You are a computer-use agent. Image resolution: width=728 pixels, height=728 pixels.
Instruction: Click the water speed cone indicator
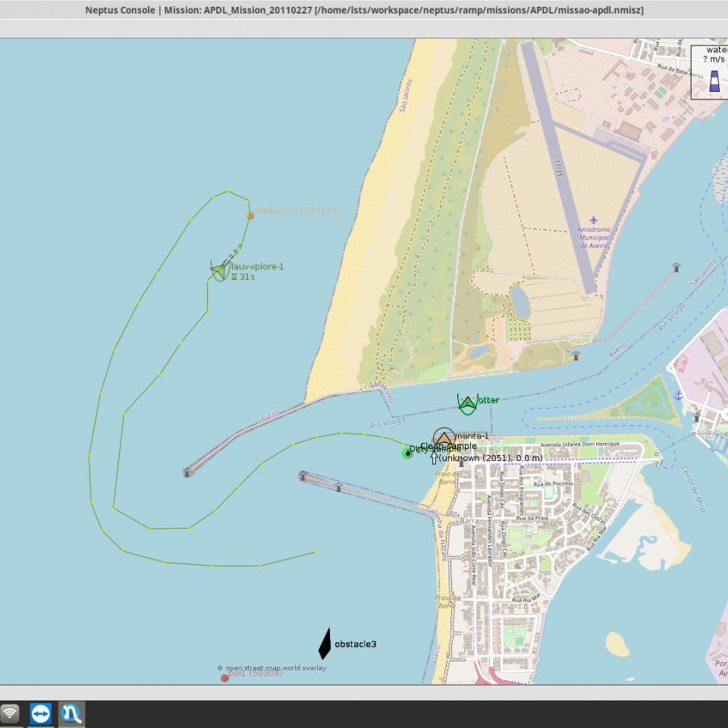point(714,81)
